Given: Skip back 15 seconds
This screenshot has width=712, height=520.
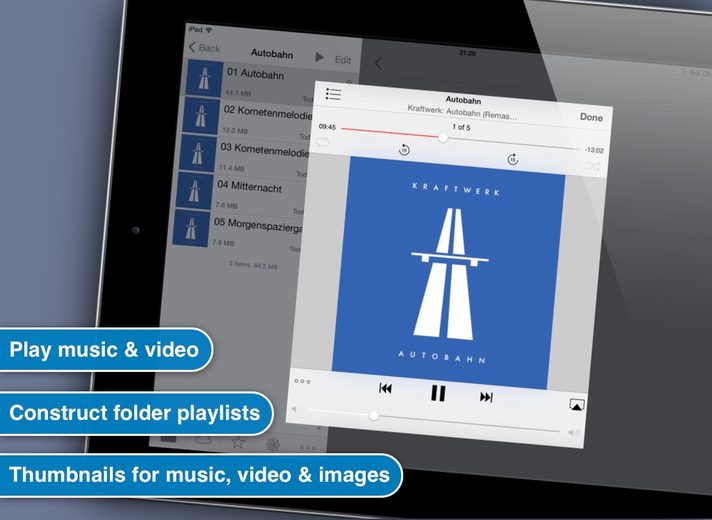Looking at the screenshot, I should [x=404, y=149].
